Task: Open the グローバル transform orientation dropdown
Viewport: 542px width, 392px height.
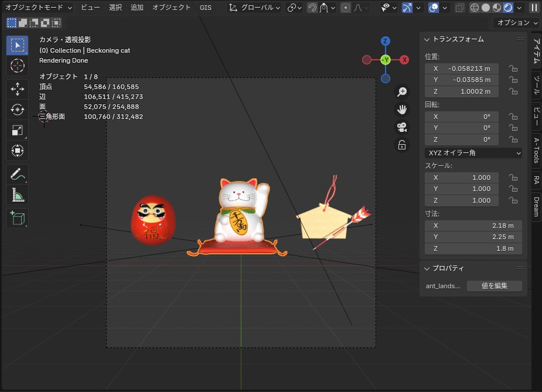Action: pos(253,7)
